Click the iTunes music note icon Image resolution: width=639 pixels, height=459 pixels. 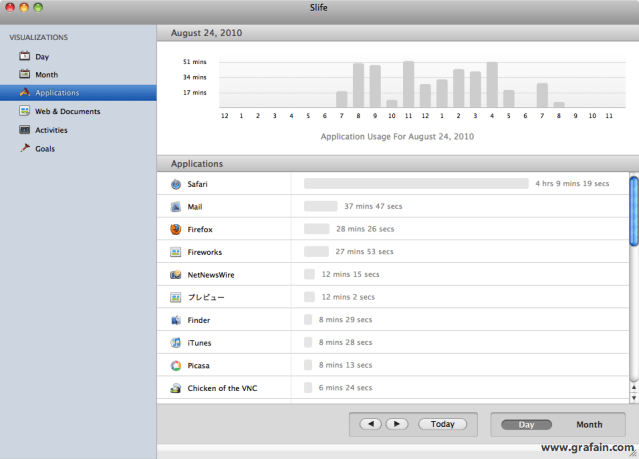(x=176, y=343)
